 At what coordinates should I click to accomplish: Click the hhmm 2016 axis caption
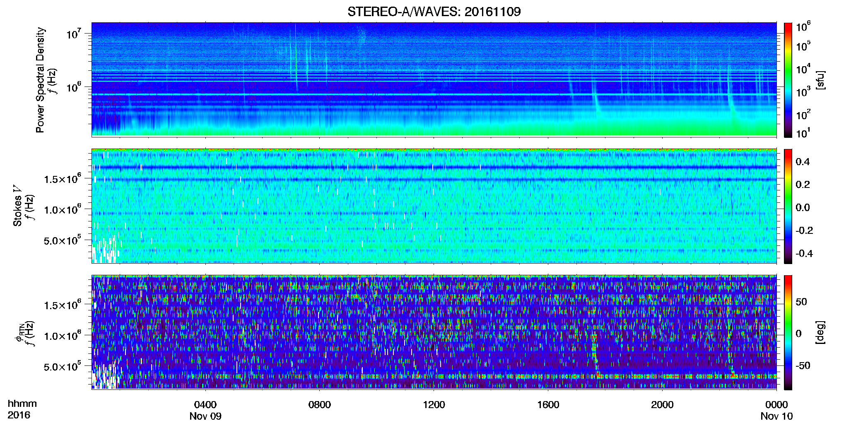coord(22,409)
